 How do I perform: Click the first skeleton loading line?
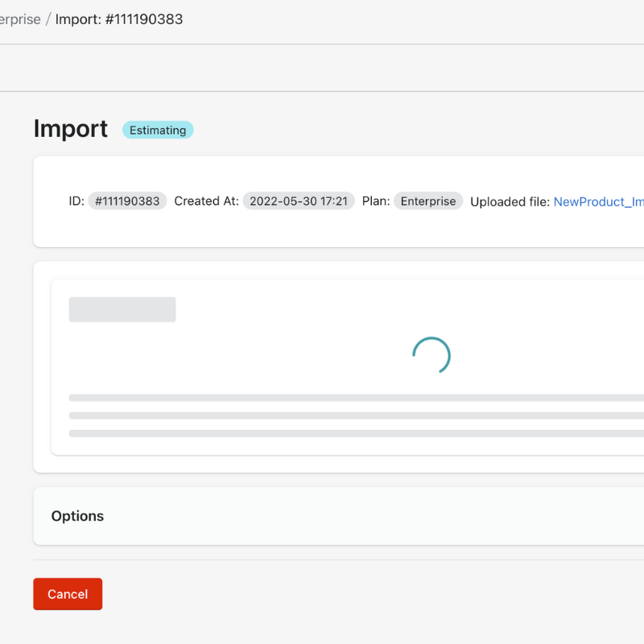pyautogui.click(x=356, y=398)
